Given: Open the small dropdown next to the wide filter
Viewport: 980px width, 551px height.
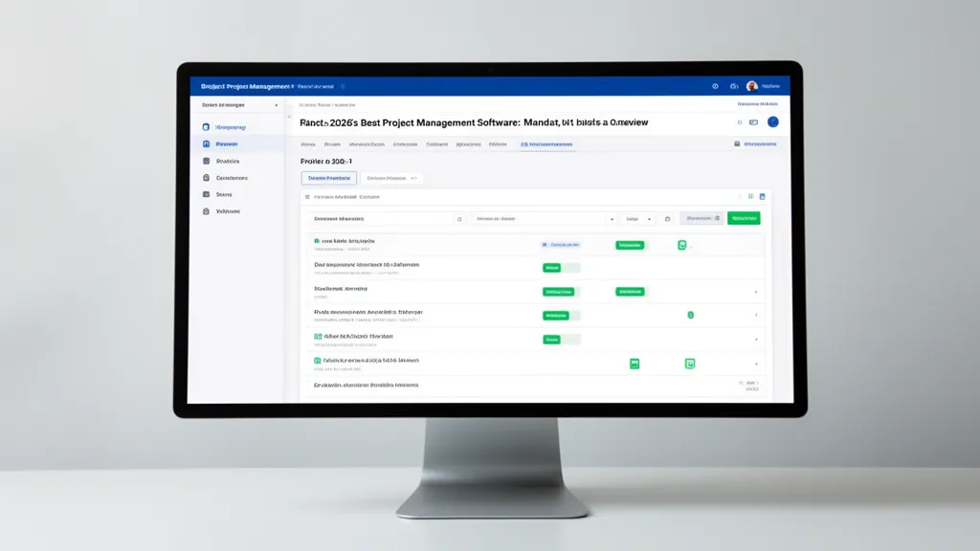Looking at the screenshot, I should tap(637, 219).
